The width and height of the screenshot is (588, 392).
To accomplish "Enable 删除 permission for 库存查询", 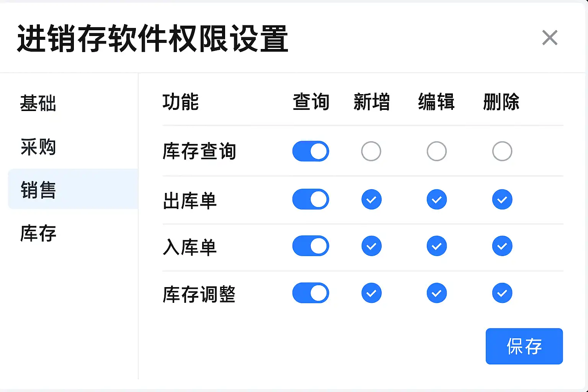I will pos(502,151).
